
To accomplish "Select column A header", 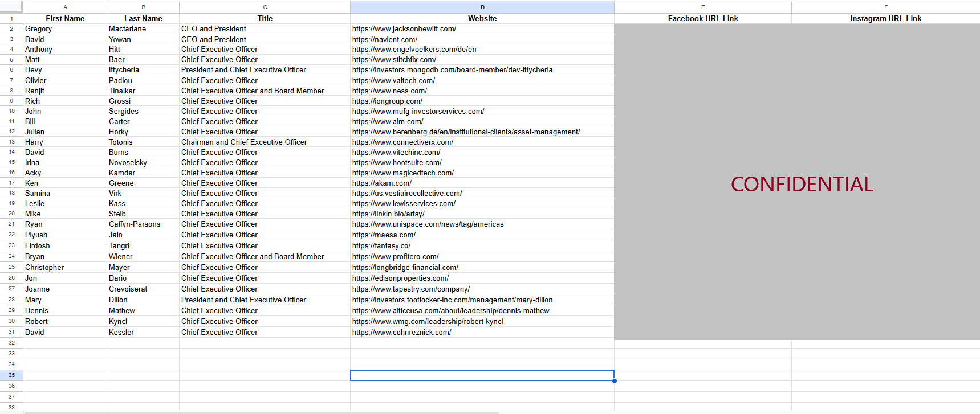I will pyautogui.click(x=65, y=7).
